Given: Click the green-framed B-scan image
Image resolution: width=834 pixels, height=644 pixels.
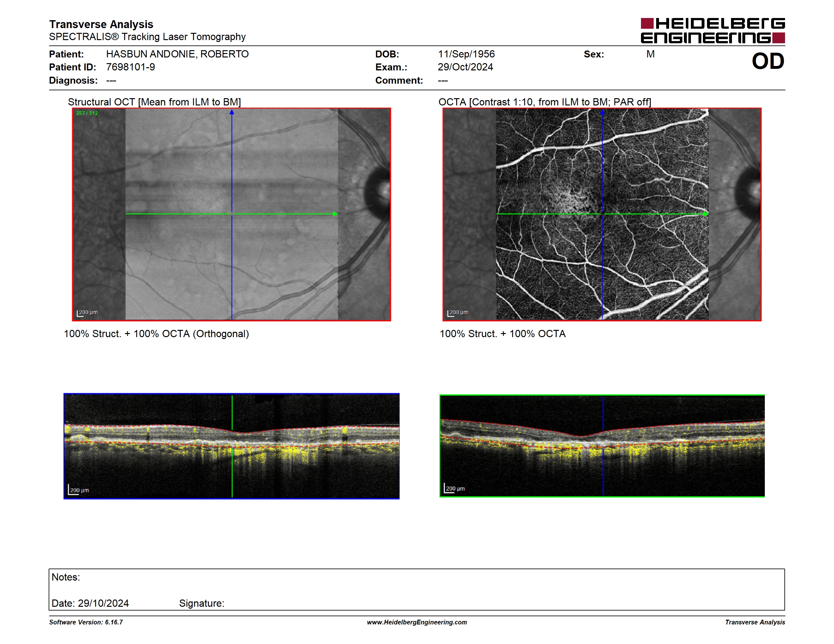Looking at the screenshot, I should 602,446.
